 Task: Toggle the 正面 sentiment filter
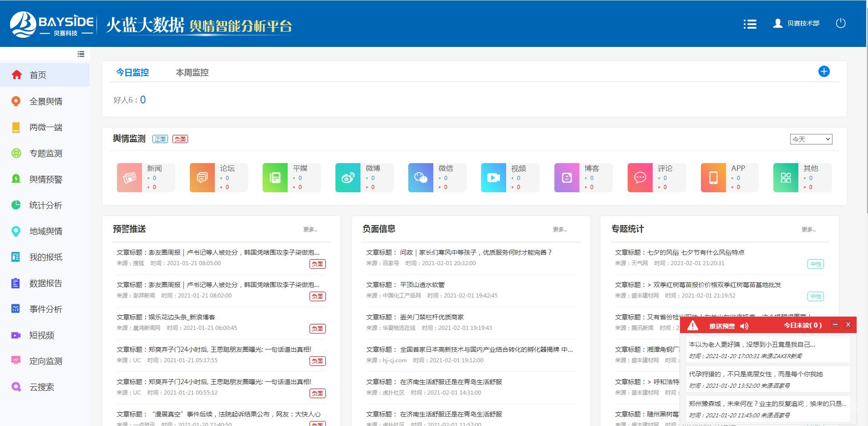(x=160, y=139)
